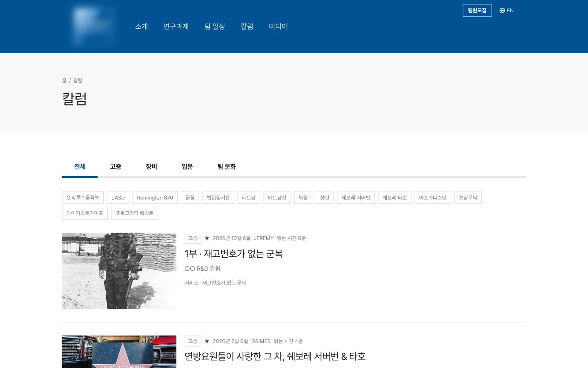
Task: Open the 연구과제 menu
Action: [x=176, y=27]
